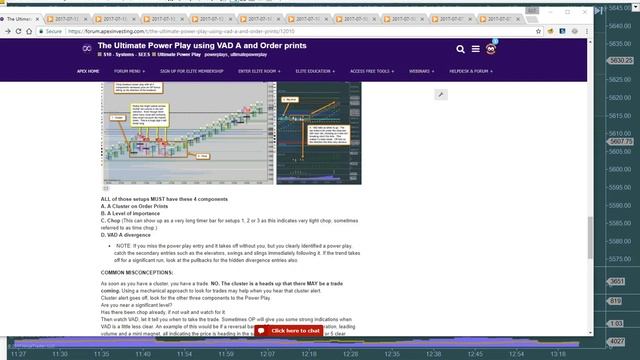
Task: Click the skip-forward icon atop the trading chart
Action: click(x=598, y=11)
